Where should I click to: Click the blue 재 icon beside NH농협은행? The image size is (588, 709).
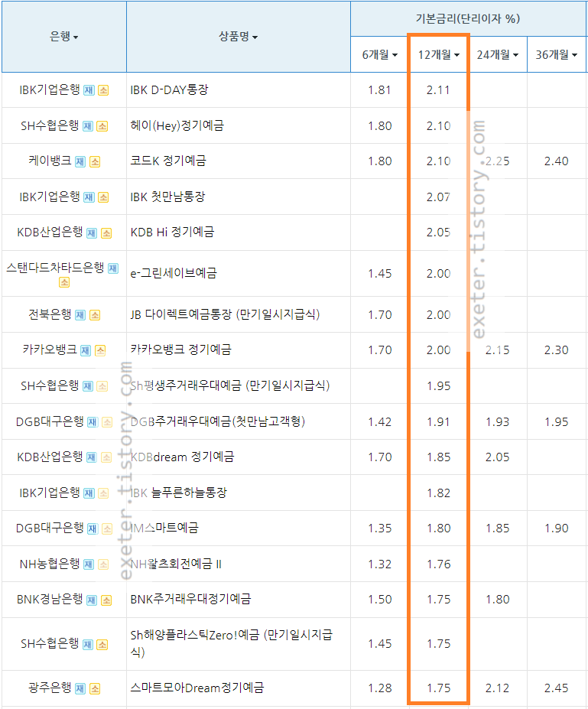pos(89,564)
